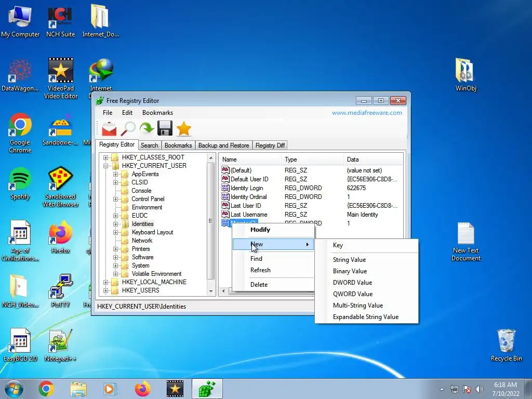Switch to the Search tab
The width and height of the screenshot is (532, 399).
point(149,145)
